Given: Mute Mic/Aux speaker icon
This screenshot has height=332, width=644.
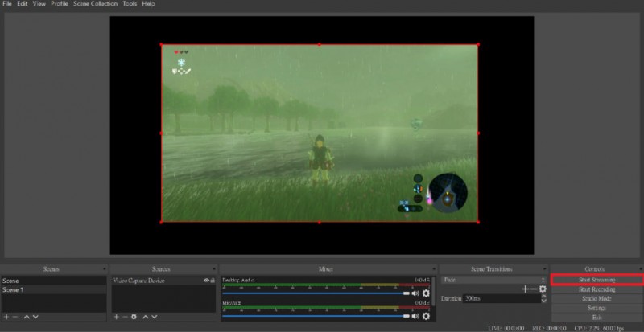Looking at the screenshot, I should 415,316.
